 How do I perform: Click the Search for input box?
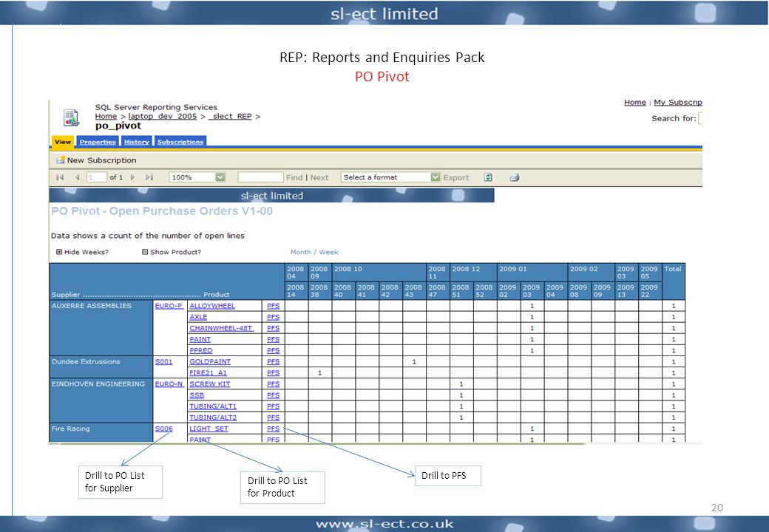tap(700, 118)
